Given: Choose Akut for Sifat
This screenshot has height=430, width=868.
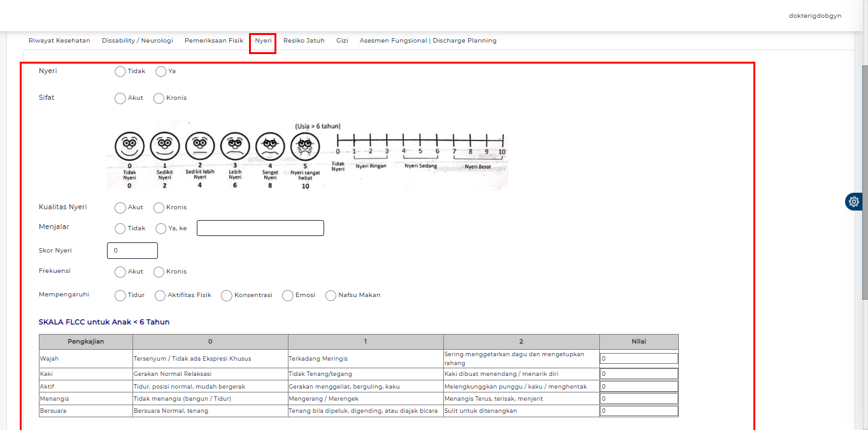Looking at the screenshot, I should pyautogui.click(x=119, y=98).
